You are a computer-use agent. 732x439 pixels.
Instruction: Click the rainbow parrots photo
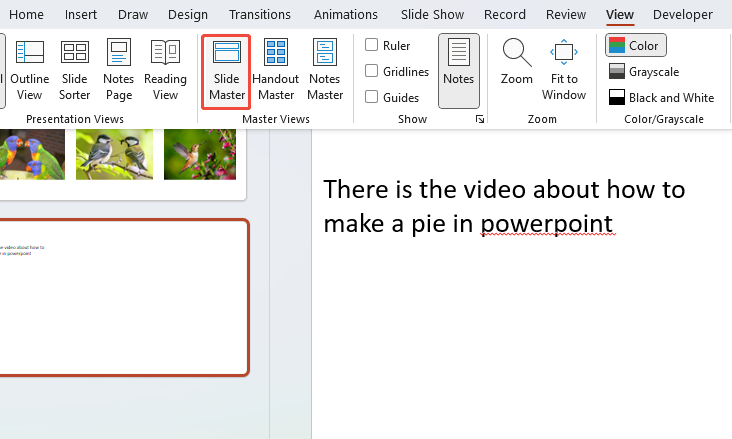click(x=32, y=155)
